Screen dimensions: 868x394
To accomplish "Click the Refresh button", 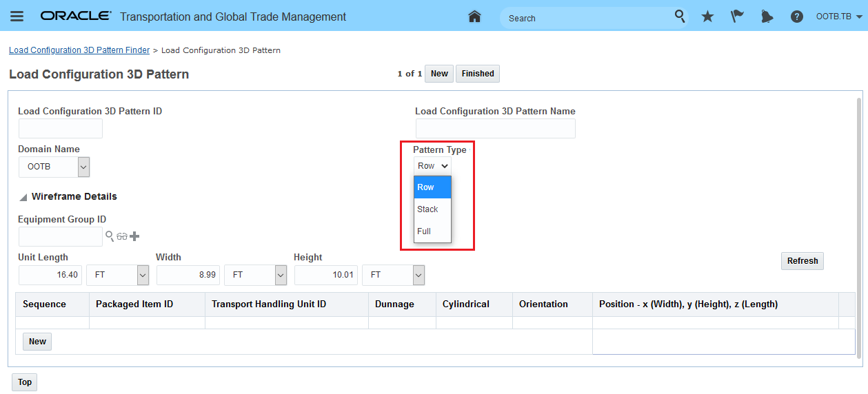I will (803, 261).
